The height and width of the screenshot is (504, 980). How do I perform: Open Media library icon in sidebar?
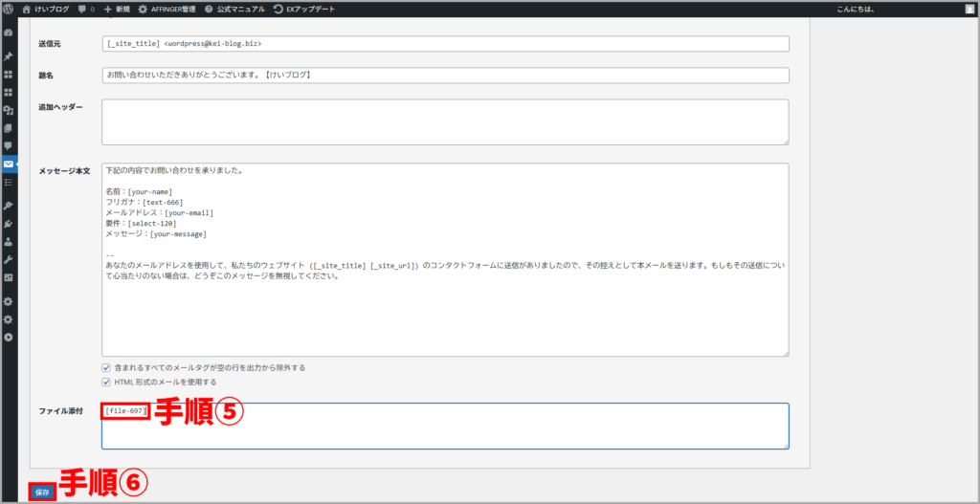9,110
